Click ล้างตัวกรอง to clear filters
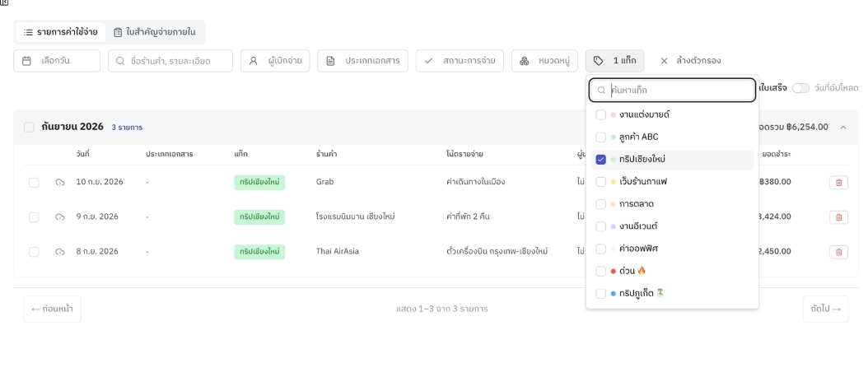The image size is (868, 377). (x=691, y=61)
